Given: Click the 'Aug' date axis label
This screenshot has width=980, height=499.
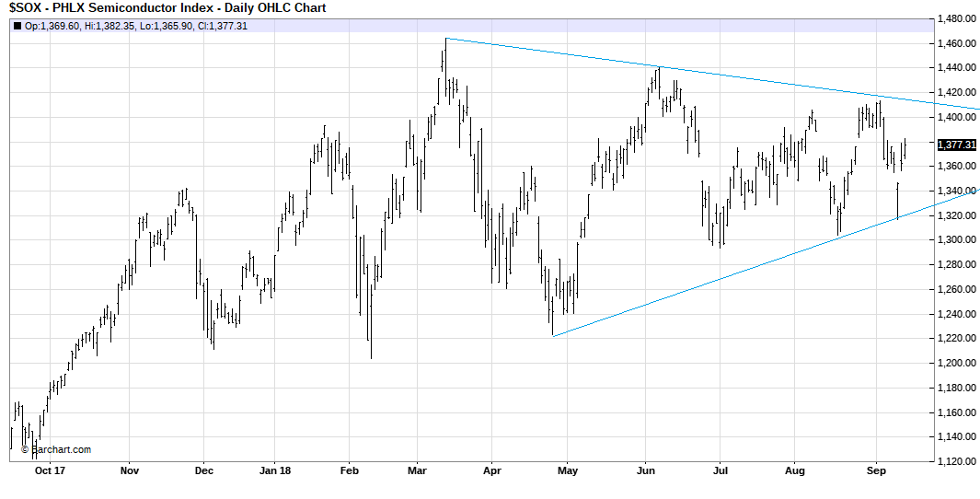Looking at the screenshot, I should tap(794, 470).
